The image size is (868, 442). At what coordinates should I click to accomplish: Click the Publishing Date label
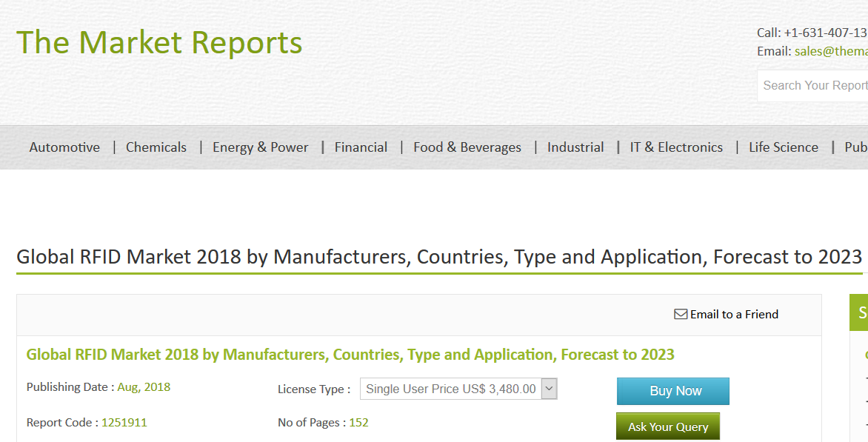(70, 387)
